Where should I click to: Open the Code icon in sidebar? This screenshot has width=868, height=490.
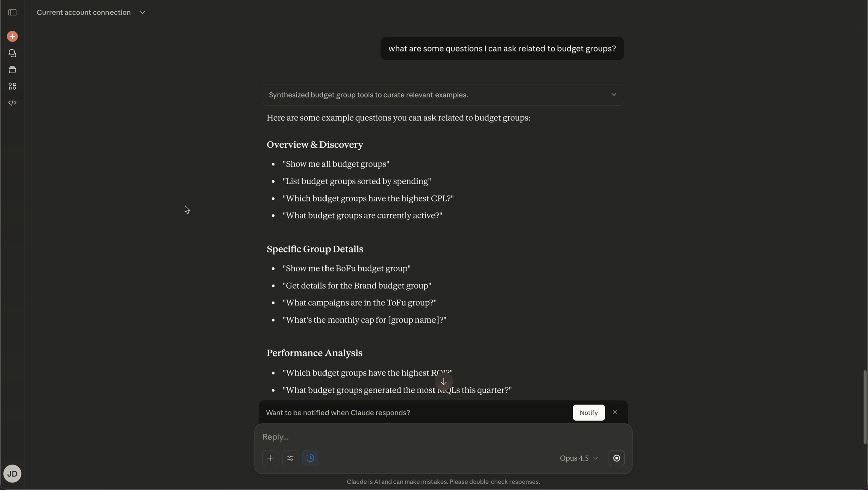pos(12,103)
